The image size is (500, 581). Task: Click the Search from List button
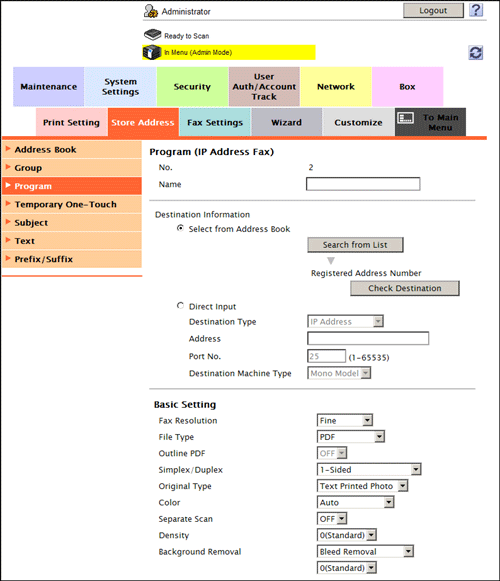(x=355, y=245)
